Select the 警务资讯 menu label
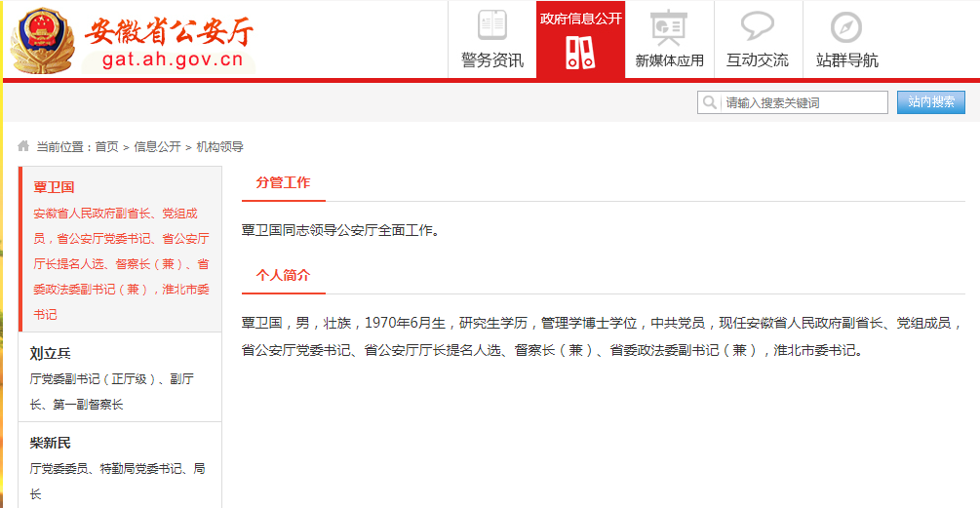Viewport: 980px width, 508px height. pyautogui.click(x=491, y=60)
